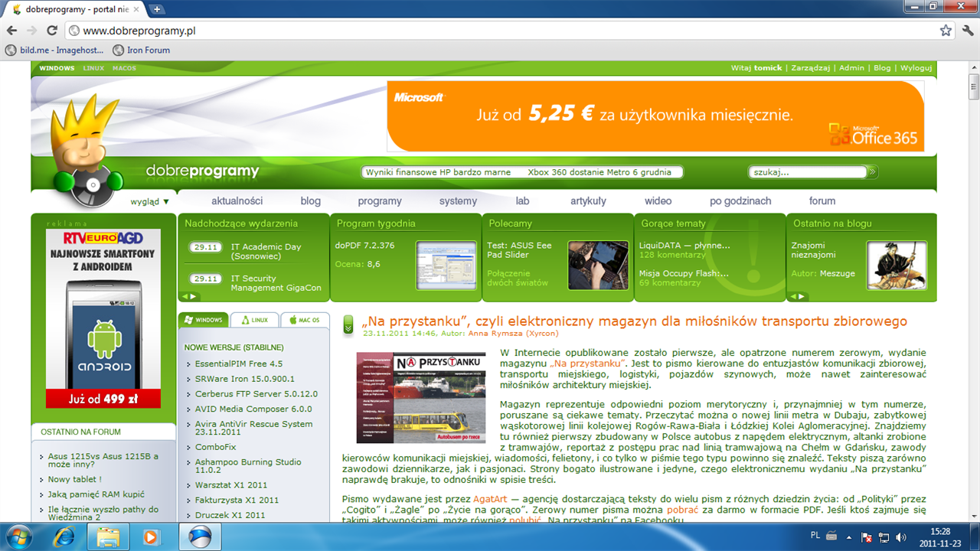980x551 pixels.
Task: Open SRWare Iron 15.0.900.1
Action: pyautogui.click(x=244, y=379)
